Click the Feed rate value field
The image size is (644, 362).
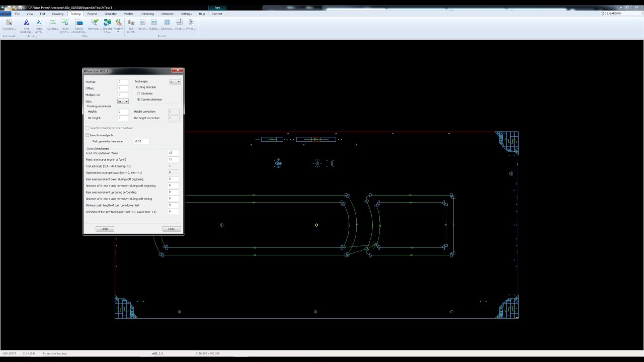point(173,153)
